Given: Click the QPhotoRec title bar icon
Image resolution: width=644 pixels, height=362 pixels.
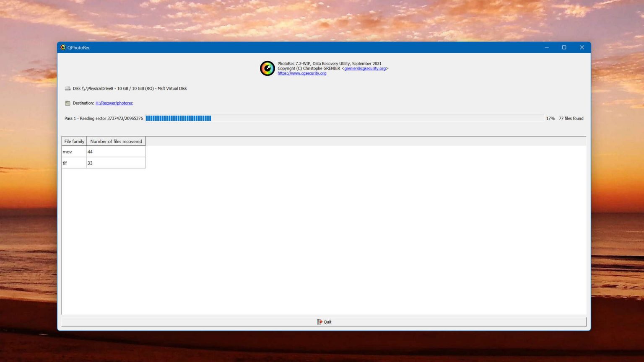Looking at the screenshot, I should click(x=63, y=47).
